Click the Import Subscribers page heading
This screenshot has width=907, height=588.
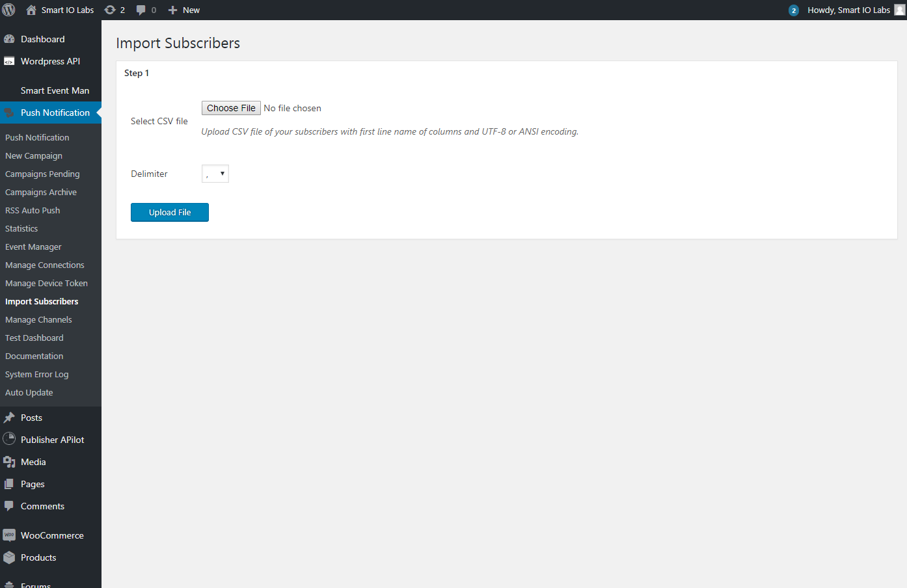click(178, 43)
